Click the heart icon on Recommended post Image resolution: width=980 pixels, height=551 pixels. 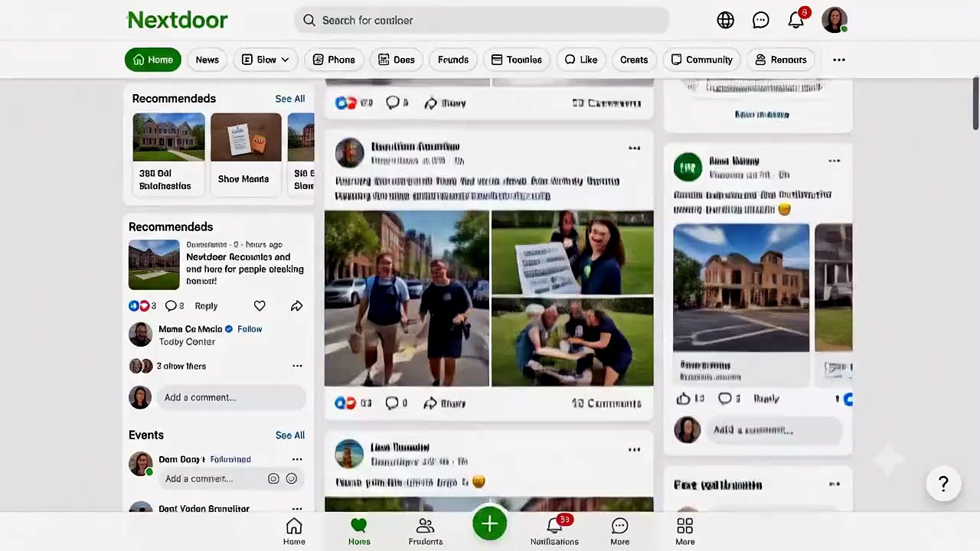pos(260,306)
